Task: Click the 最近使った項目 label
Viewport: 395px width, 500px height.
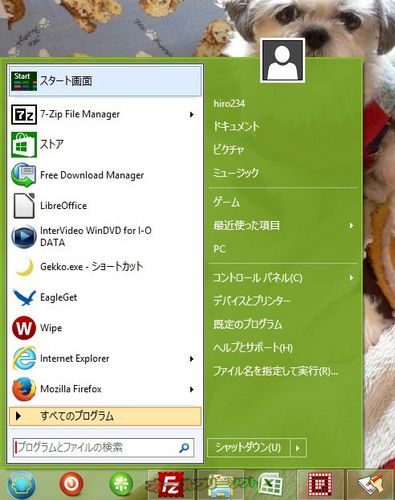Action: (246, 226)
